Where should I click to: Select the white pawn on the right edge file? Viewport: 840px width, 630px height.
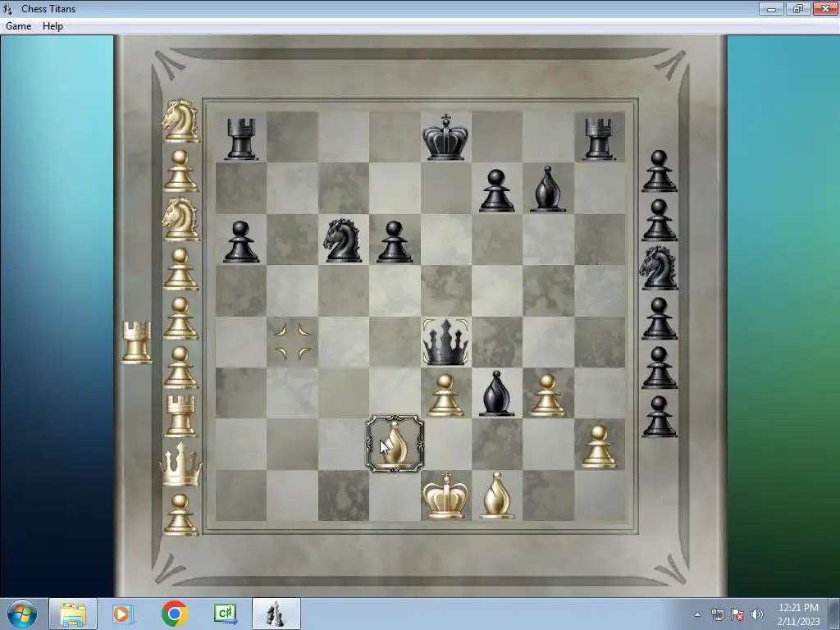click(599, 447)
